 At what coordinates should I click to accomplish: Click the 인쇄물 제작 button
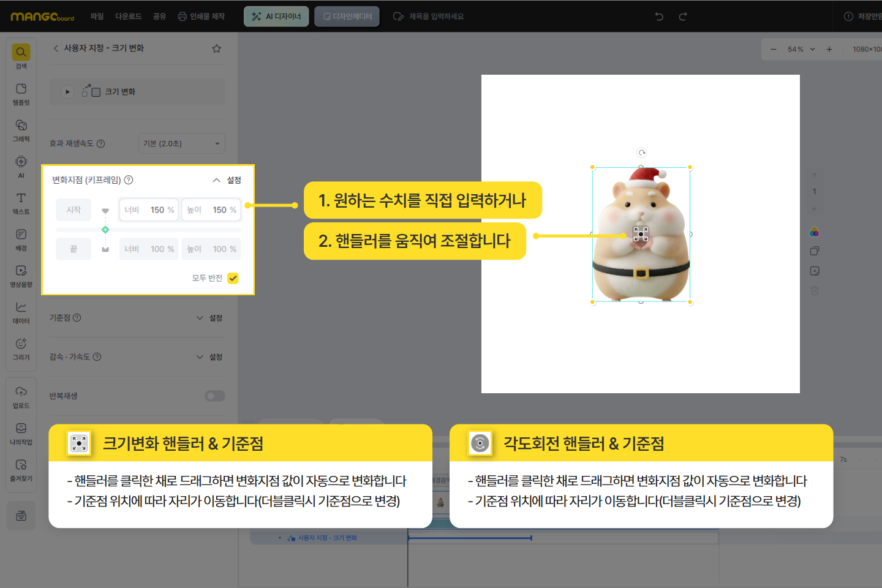pyautogui.click(x=202, y=17)
